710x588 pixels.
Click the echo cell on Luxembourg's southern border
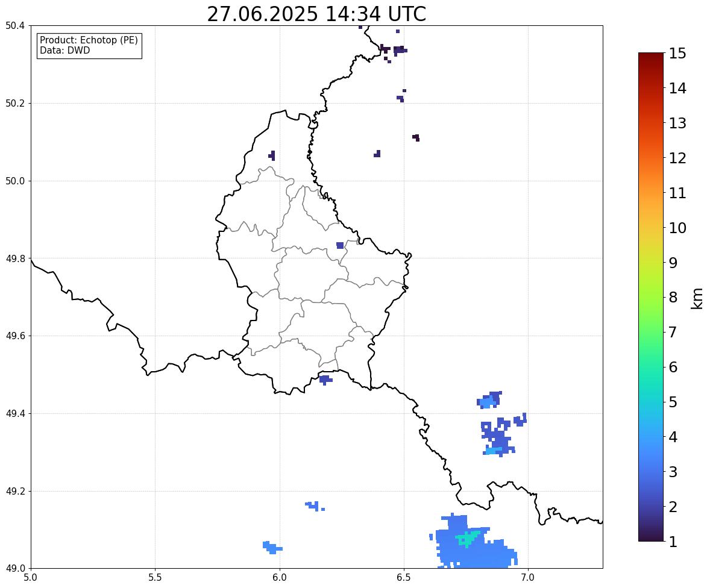tap(325, 380)
